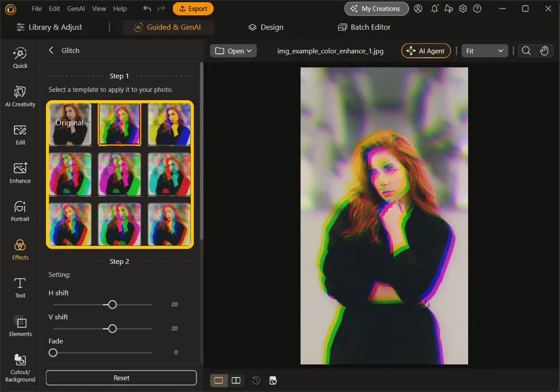The image size is (560, 392).
Task: Click the icon beside the history clock
Action: pyautogui.click(x=273, y=380)
